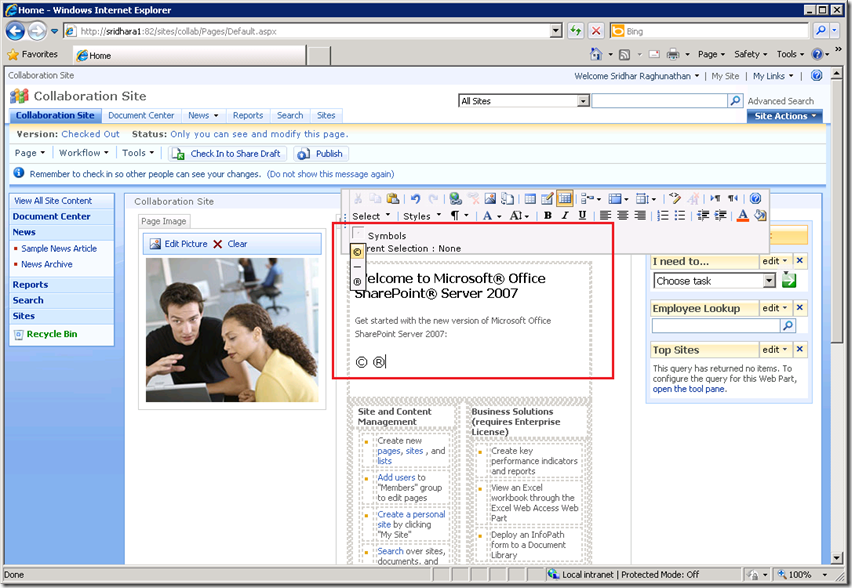The height and width of the screenshot is (588, 852).
Task: Open the font color picker
Action: click(744, 215)
